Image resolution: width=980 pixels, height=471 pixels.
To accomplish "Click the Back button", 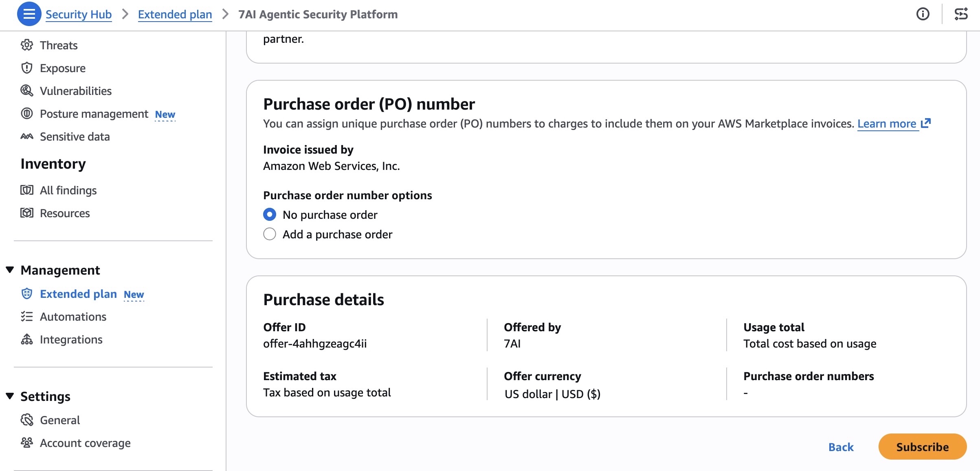I will pyautogui.click(x=841, y=447).
